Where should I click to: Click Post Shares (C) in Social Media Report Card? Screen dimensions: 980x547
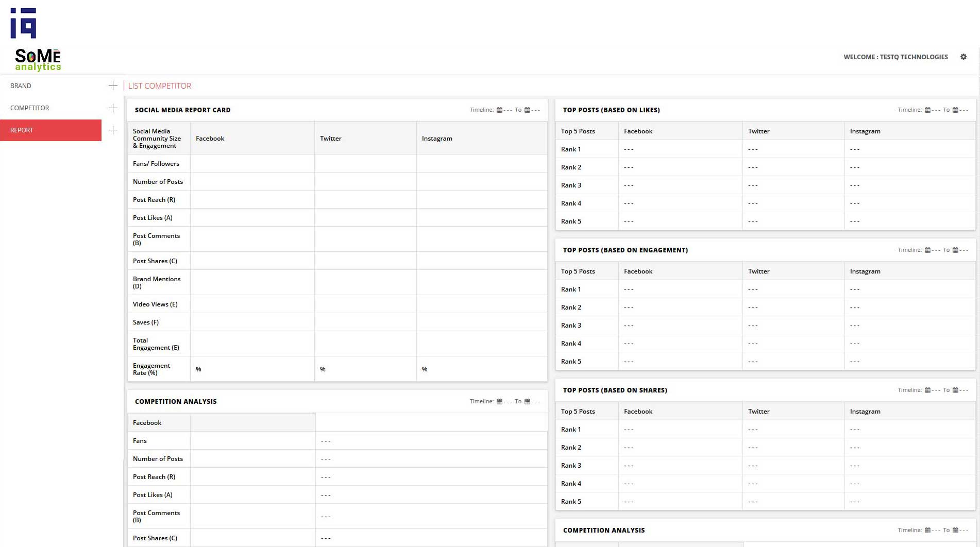click(155, 261)
